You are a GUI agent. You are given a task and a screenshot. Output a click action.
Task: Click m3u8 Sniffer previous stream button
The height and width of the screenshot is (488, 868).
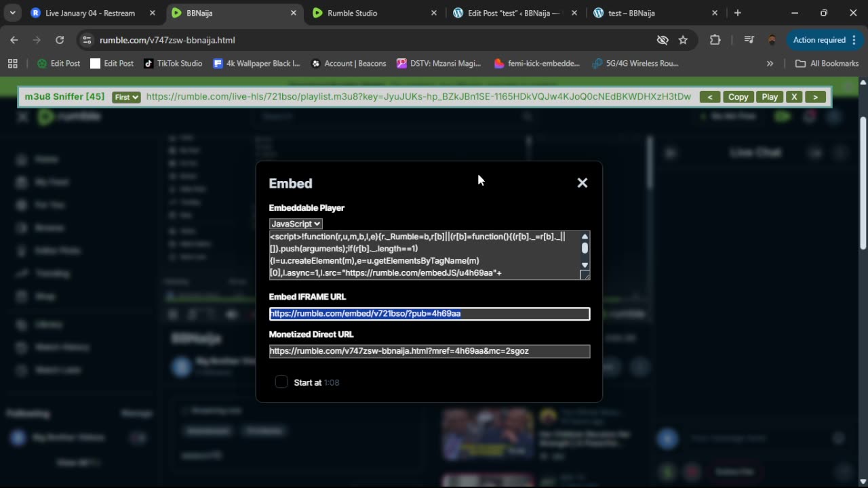click(x=709, y=97)
